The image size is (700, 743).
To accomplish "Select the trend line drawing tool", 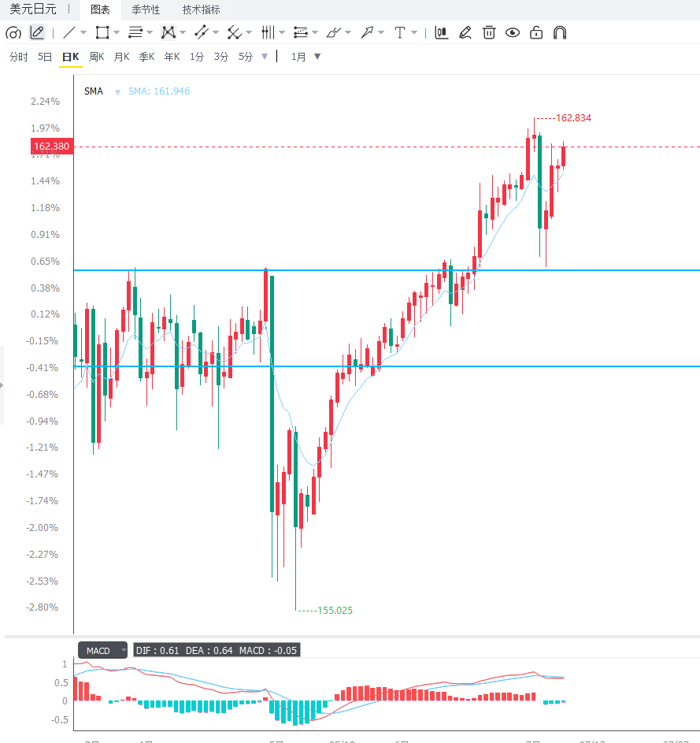I will pos(69,32).
